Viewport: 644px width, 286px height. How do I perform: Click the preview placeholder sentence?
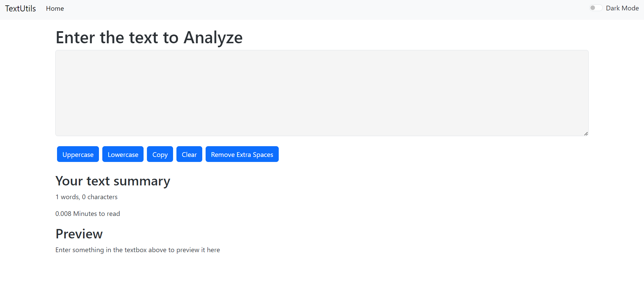[138, 250]
